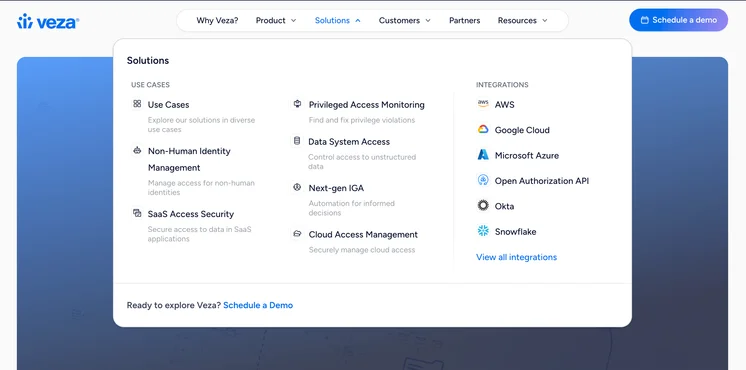Click the Cloud Access Management icon
The image size is (746, 370).
pyautogui.click(x=297, y=234)
